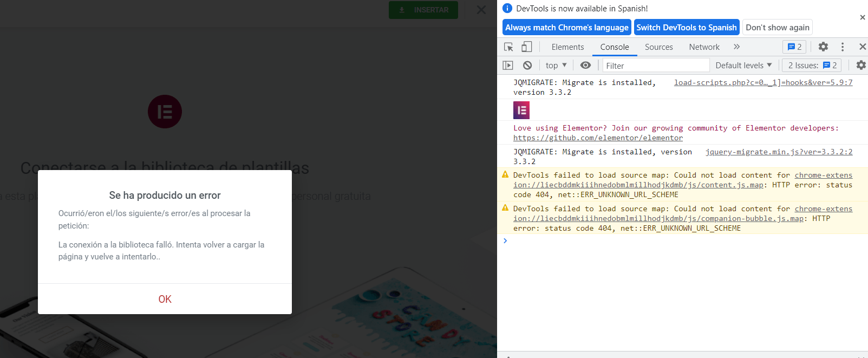The width and height of the screenshot is (868, 358).
Task: Open the Default levels dropdown
Action: coord(743,65)
